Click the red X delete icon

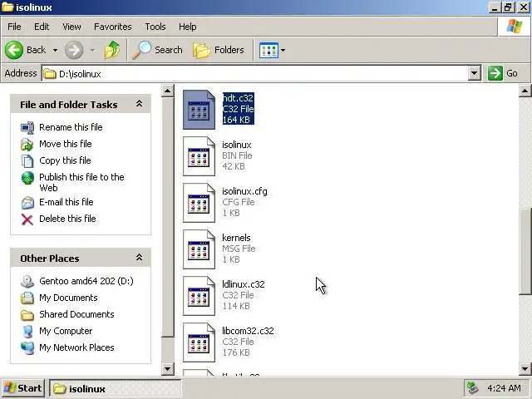27,219
